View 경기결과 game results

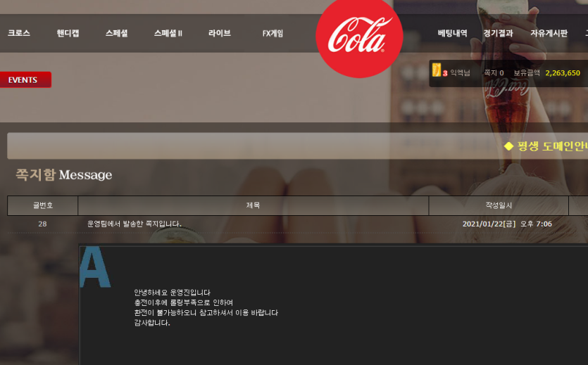point(498,33)
